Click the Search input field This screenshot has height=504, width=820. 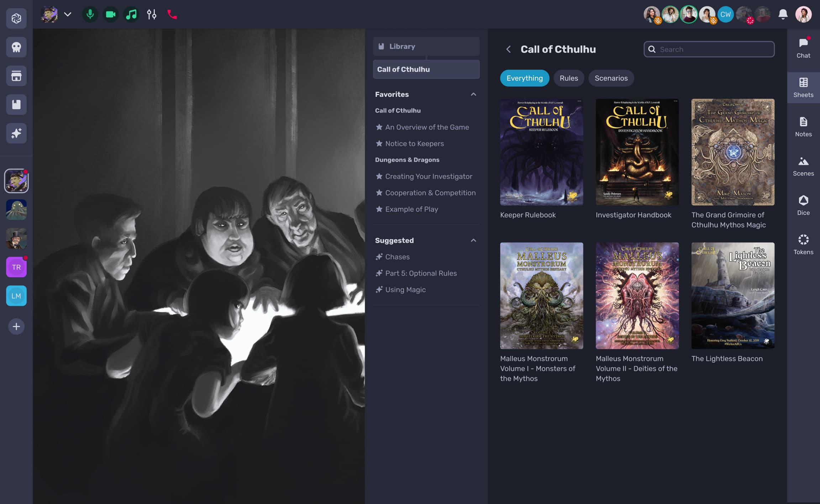pos(709,49)
